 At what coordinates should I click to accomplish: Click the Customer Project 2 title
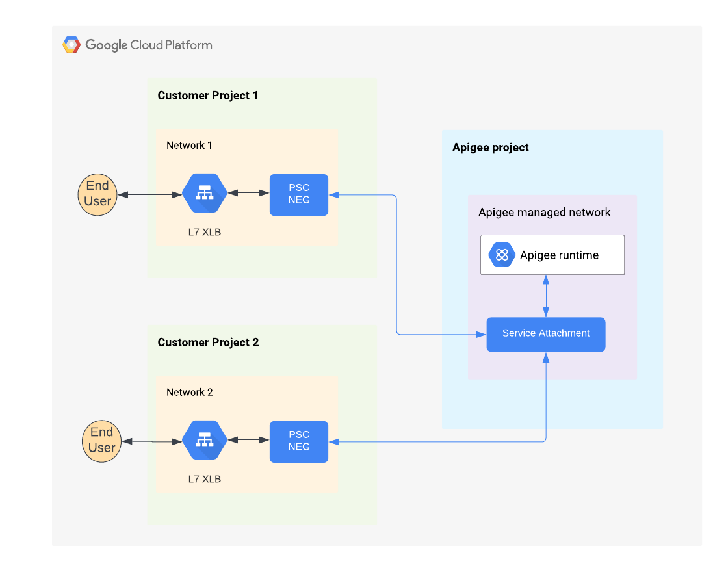coord(208,342)
